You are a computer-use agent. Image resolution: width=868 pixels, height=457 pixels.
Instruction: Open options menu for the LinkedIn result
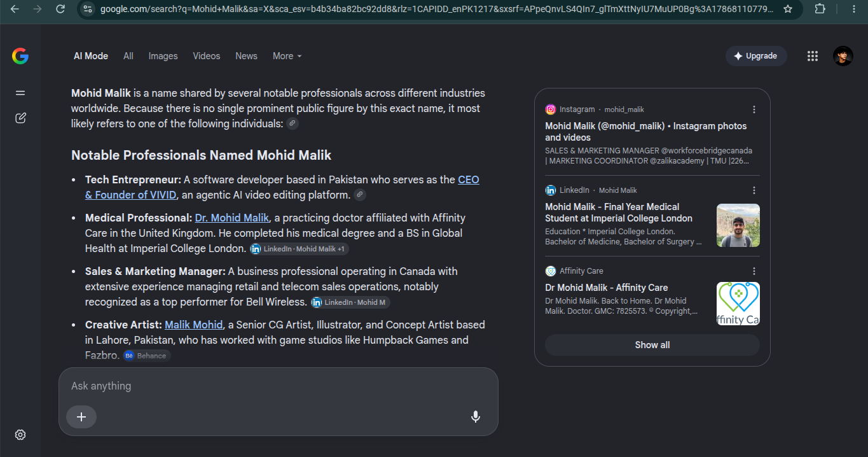tap(754, 190)
